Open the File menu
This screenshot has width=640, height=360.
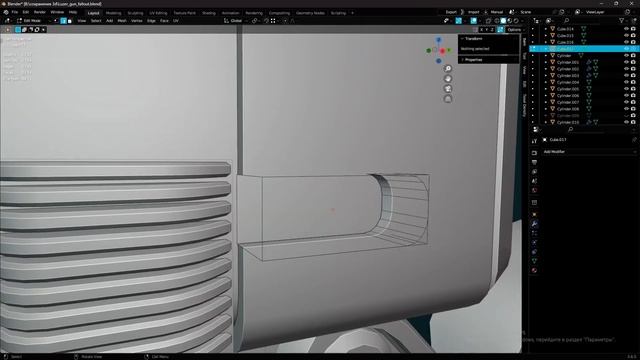(15, 12)
